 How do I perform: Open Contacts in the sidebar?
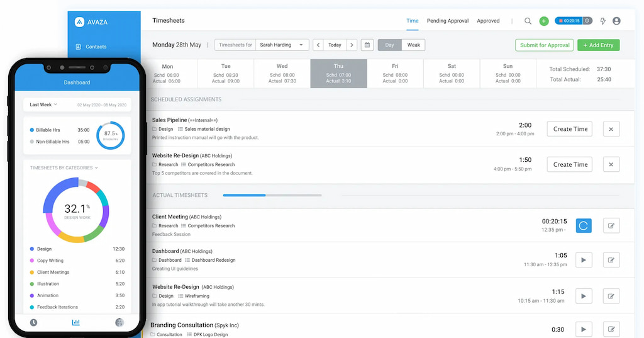(x=91, y=47)
